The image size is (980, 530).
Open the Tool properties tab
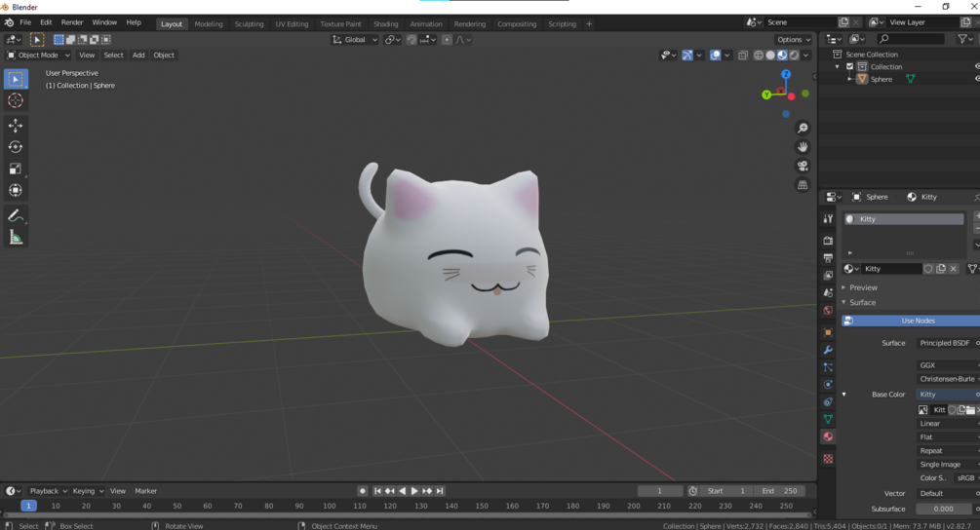point(828,218)
